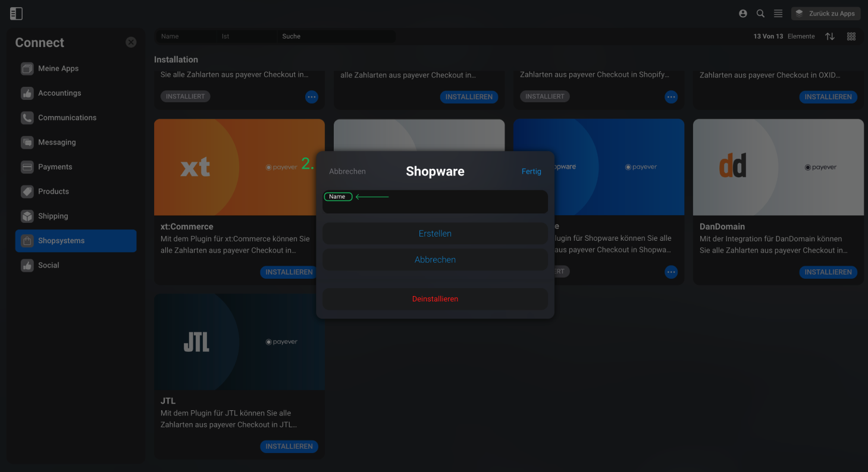Select Accountings category

[x=76, y=93]
